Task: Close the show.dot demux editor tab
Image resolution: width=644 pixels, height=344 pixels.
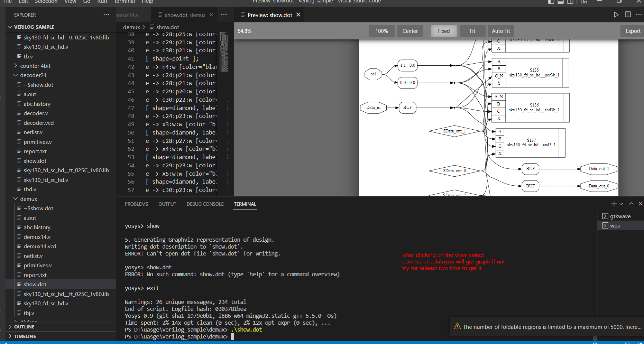Action: 211,15
